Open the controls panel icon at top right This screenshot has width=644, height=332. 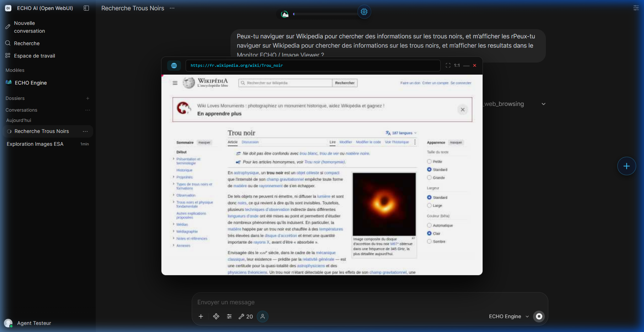pos(636,8)
